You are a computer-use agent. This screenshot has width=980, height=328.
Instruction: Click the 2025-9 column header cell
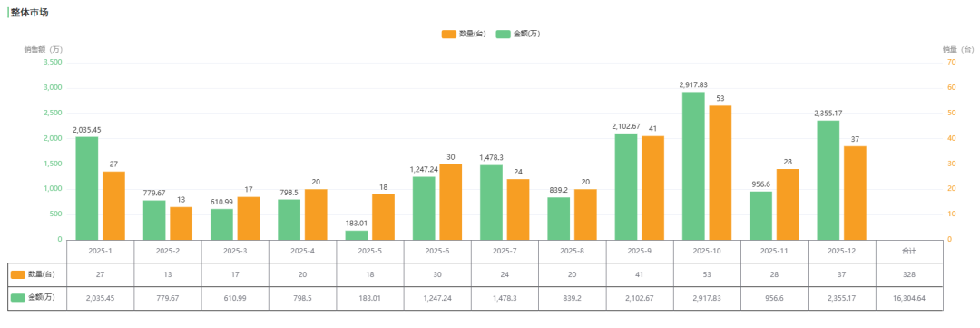pos(640,251)
